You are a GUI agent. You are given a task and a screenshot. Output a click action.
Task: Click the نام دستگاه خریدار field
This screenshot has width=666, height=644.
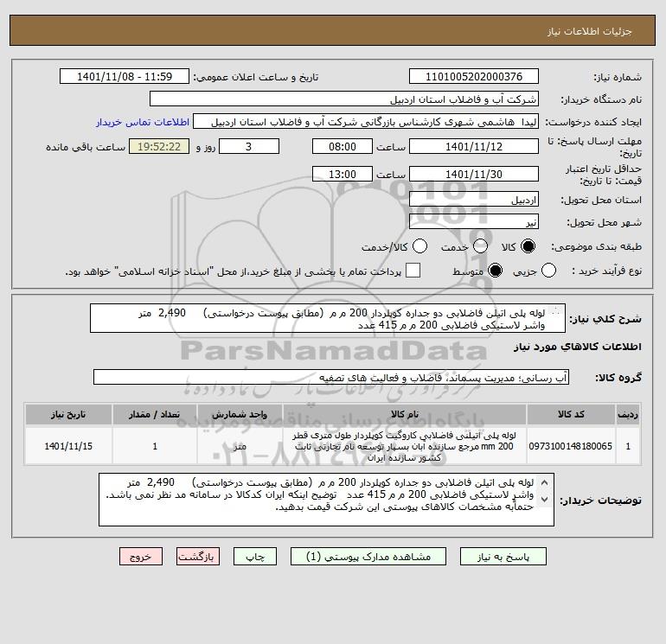pos(344,99)
